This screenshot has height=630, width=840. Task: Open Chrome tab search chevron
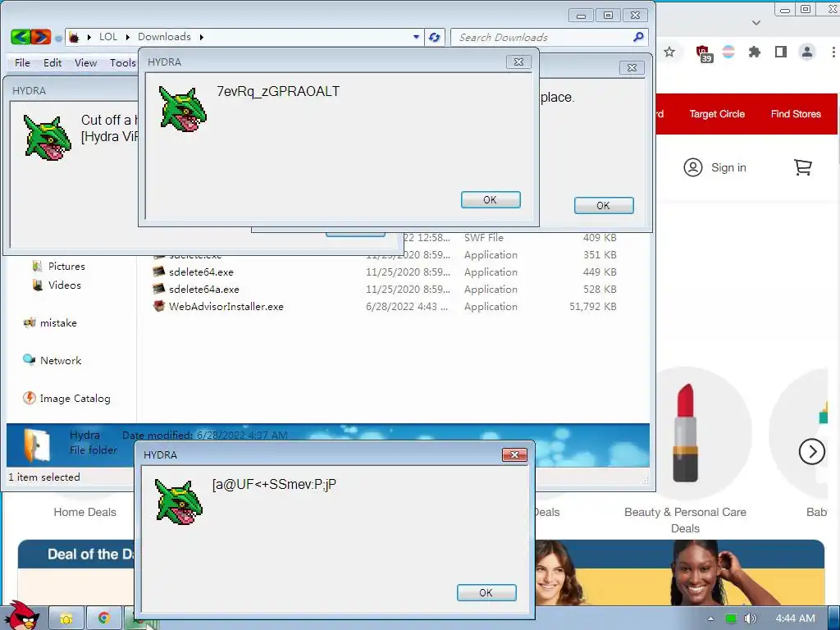[x=756, y=22]
